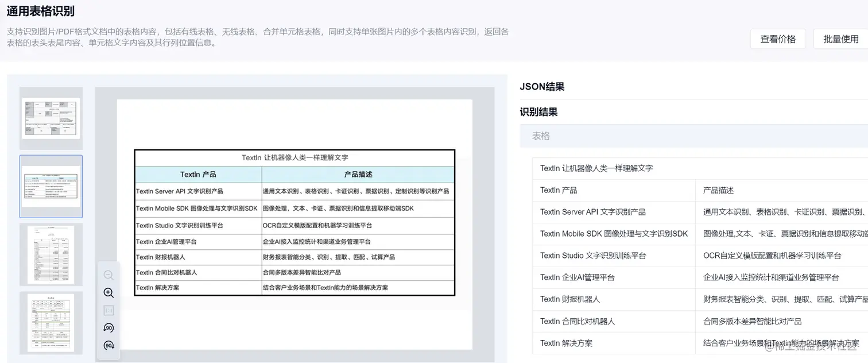The image size is (868, 363).
Task: Click result cell 'Textin Mobile SDK 图像处理与文字识别SDK'
Action: pos(614,234)
